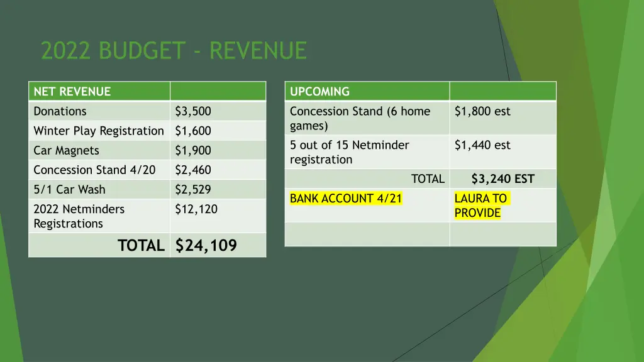Select the $1,600 amount cell
This screenshot has height=362, width=644.
tap(193, 131)
